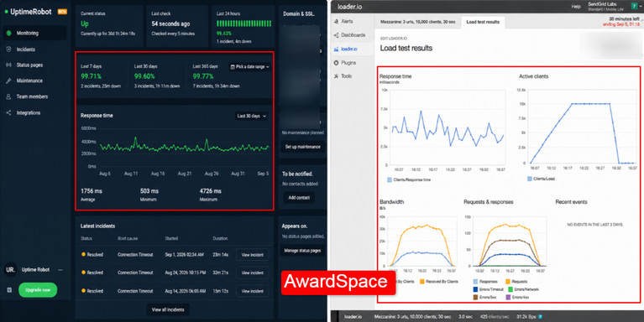Switch to Mezzanine: 3 urls, 10,000 clients tab
This screenshot has width=644, height=322.
(x=417, y=22)
